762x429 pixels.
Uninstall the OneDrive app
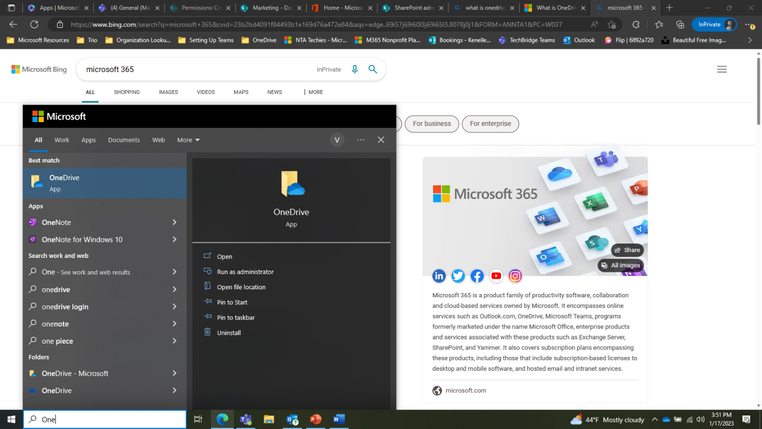[x=228, y=333]
